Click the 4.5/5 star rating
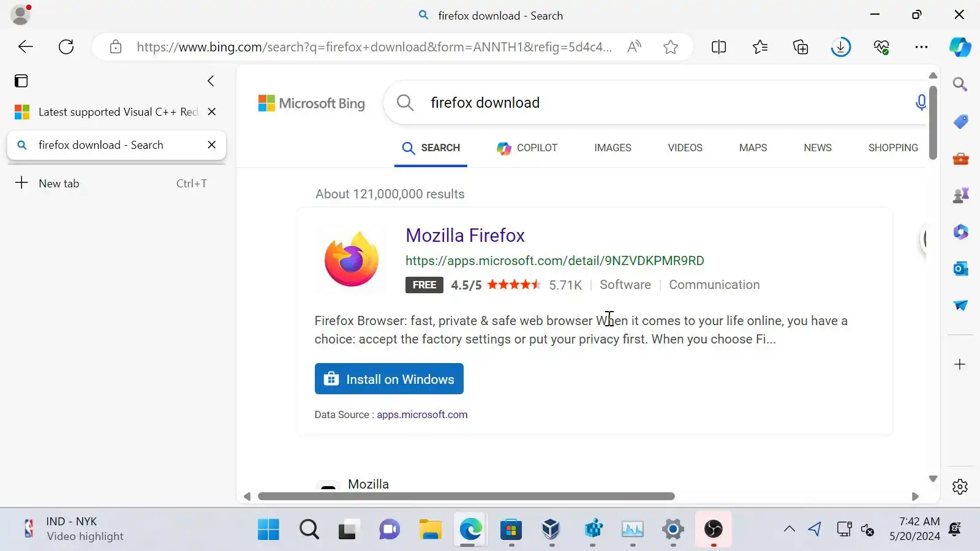This screenshot has height=551, width=980. click(x=496, y=285)
